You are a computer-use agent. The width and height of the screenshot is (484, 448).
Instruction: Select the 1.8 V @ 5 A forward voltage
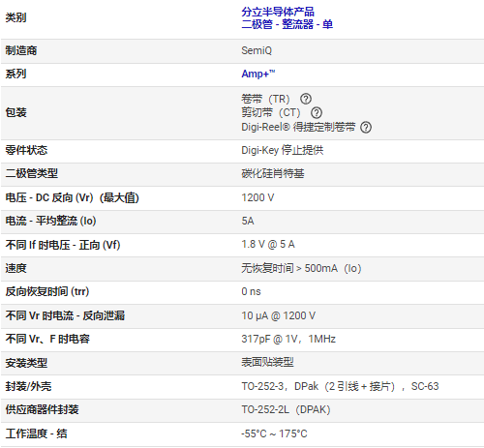[268, 244]
